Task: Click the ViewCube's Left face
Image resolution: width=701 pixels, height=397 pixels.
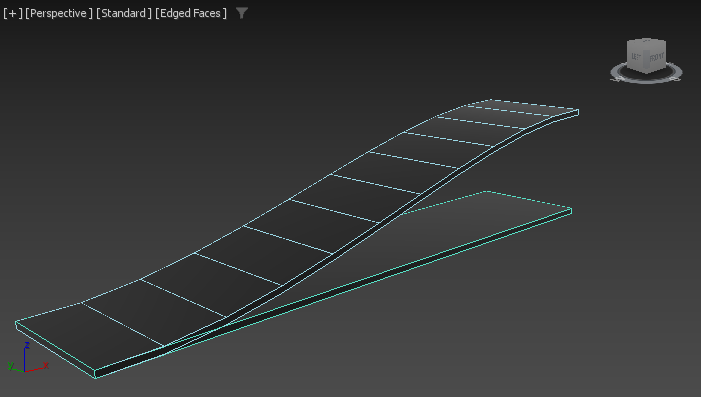Action: 636,57
